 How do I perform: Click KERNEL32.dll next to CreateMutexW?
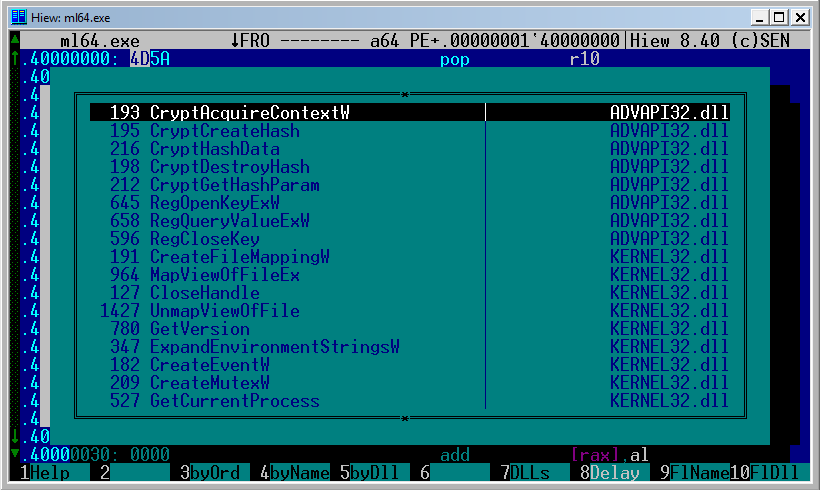[669, 383]
